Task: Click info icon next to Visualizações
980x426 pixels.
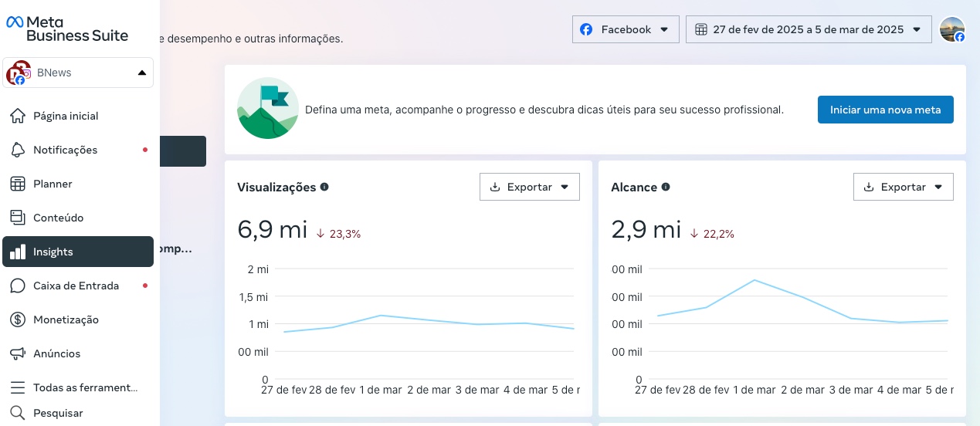Action: point(324,187)
